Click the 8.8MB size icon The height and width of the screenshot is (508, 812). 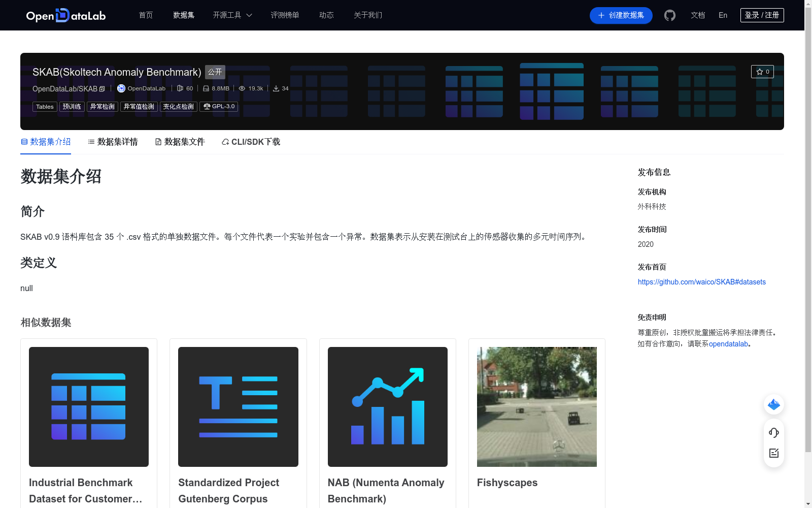[206, 88]
